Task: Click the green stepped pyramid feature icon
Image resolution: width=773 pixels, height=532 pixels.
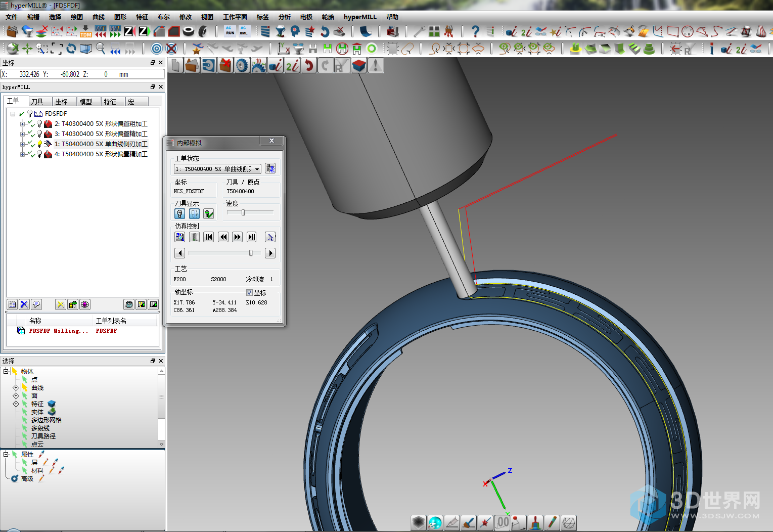Action: pyautogui.click(x=649, y=49)
